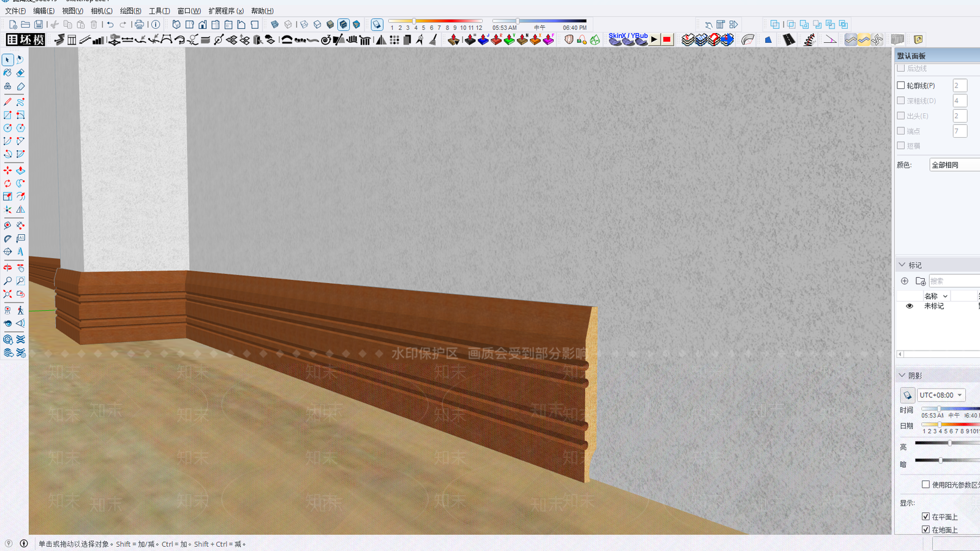Activate the Paint Bucket tool
Viewport: 980px width, 551px height.
click(8, 73)
